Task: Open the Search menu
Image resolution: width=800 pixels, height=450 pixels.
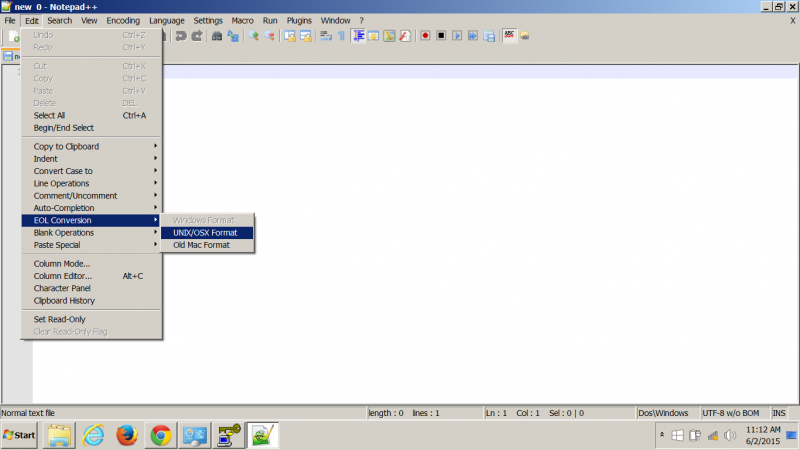Action: click(60, 20)
